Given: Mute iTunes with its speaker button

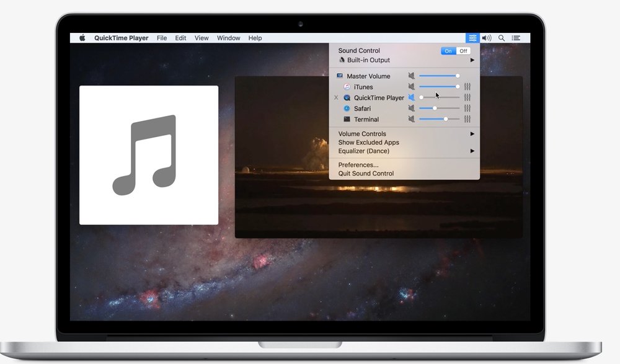Looking at the screenshot, I should click(412, 86).
